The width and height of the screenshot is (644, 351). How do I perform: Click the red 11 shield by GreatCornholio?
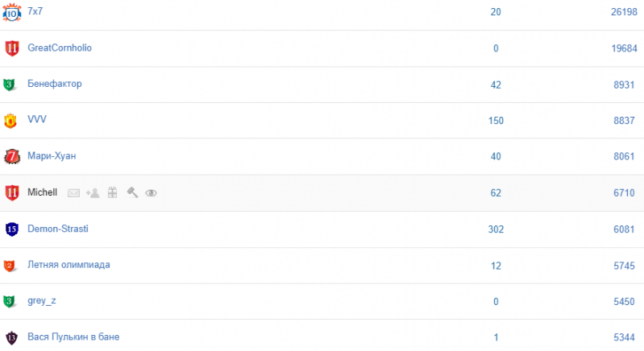point(12,48)
